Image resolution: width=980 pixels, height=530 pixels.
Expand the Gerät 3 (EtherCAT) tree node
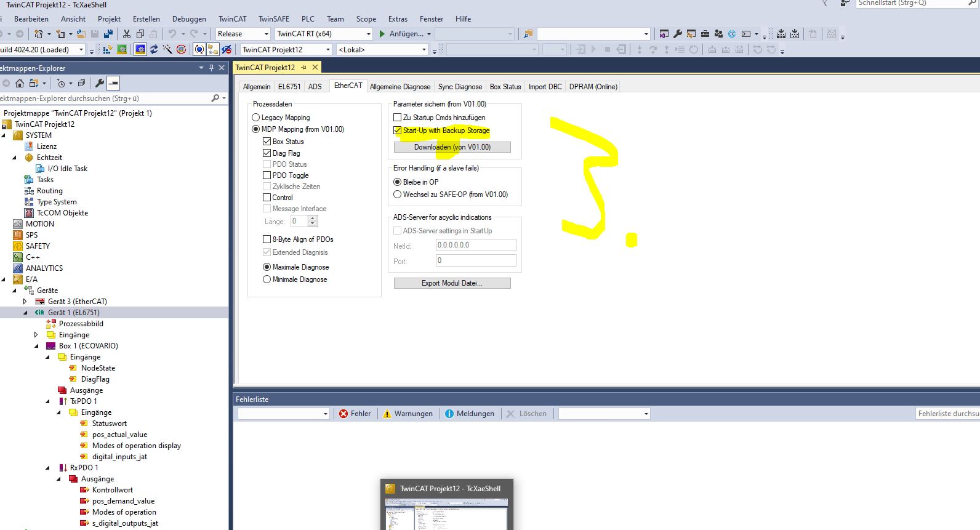tap(25, 302)
